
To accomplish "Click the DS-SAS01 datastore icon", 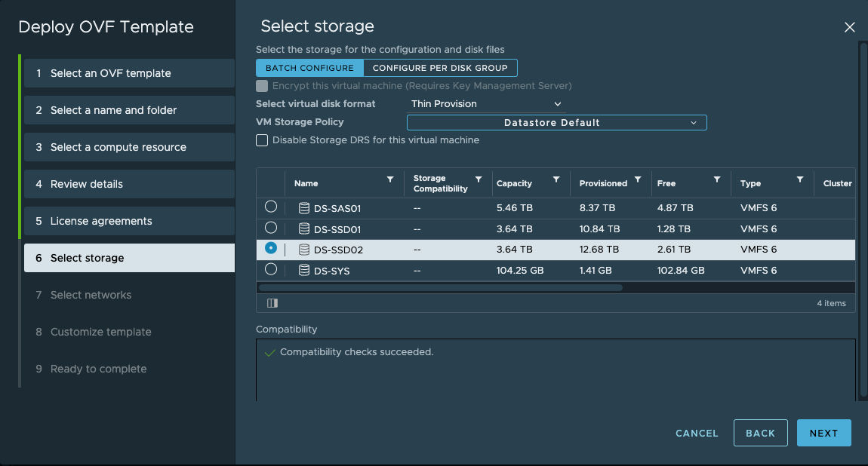I will (x=304, y=208).
